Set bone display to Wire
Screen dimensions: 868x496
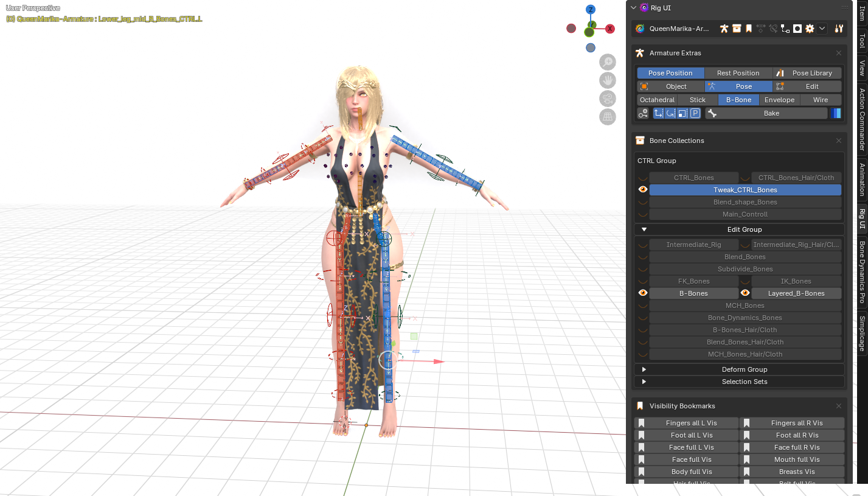coord(821,100)
